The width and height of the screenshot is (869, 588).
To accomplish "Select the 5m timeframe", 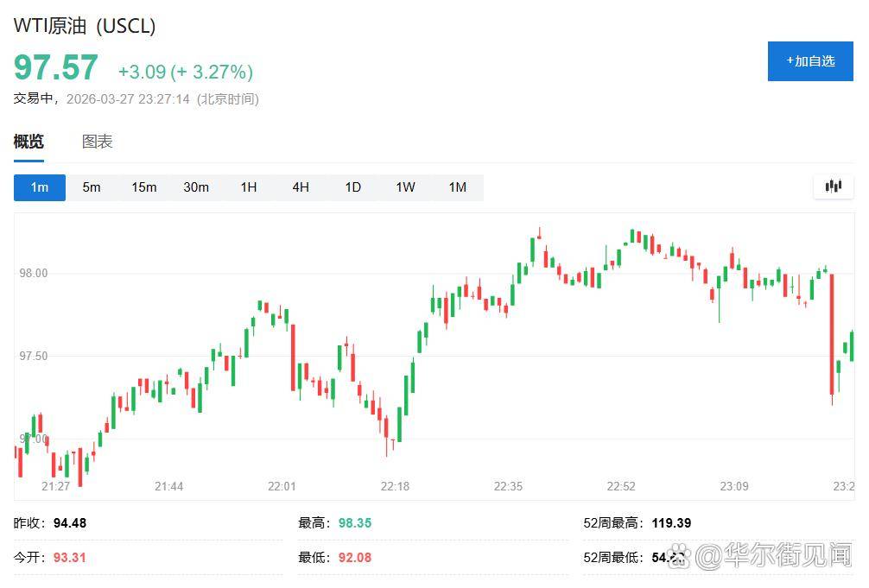I will coord(92,187).
